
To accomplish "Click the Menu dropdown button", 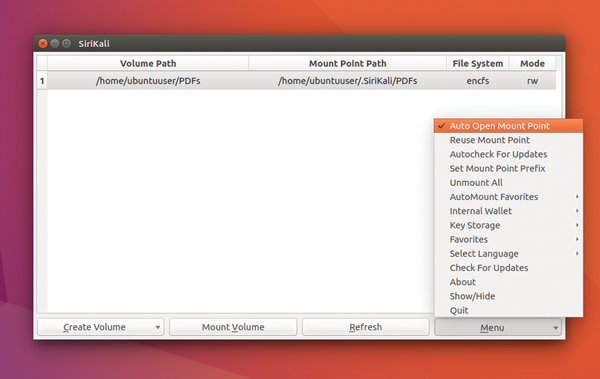I will tap(498, 328).
